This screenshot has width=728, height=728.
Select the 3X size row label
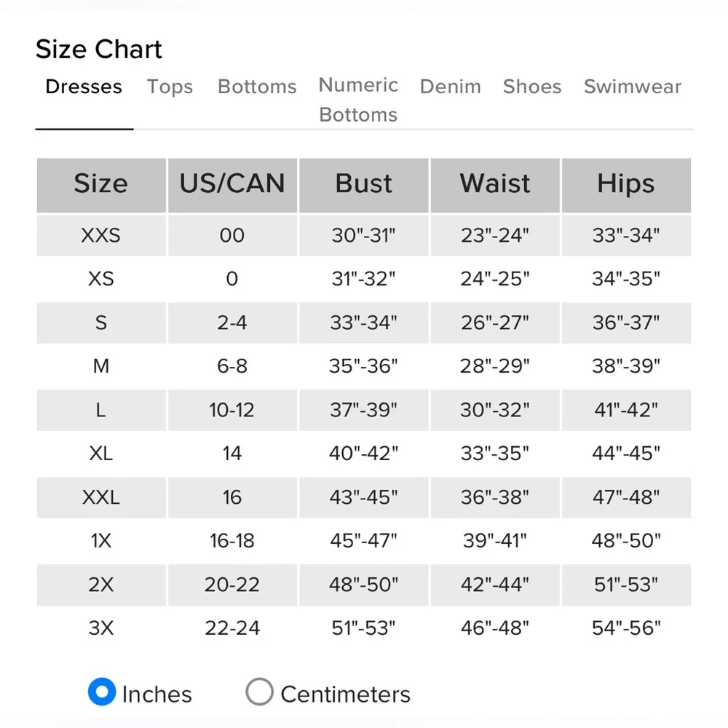(x=100, y=628)
